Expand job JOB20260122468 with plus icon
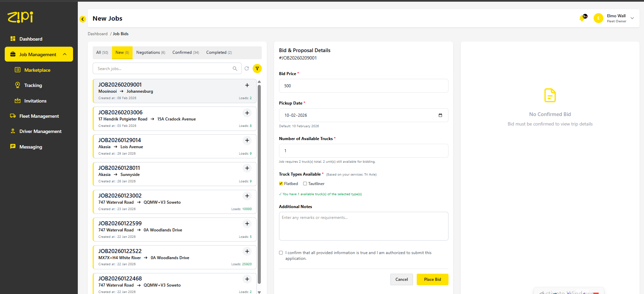Viewport: 644px width, 294px height. 247,279
